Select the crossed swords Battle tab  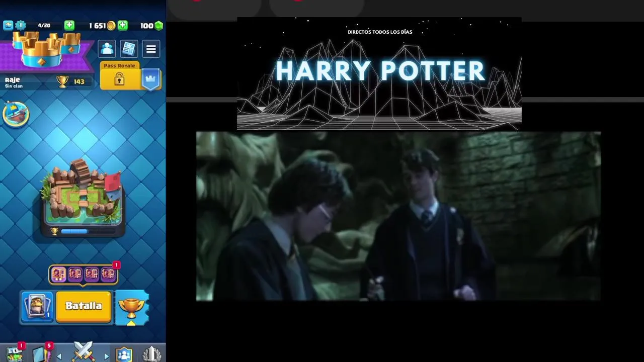pyautogui.click(x=83, y=352)
